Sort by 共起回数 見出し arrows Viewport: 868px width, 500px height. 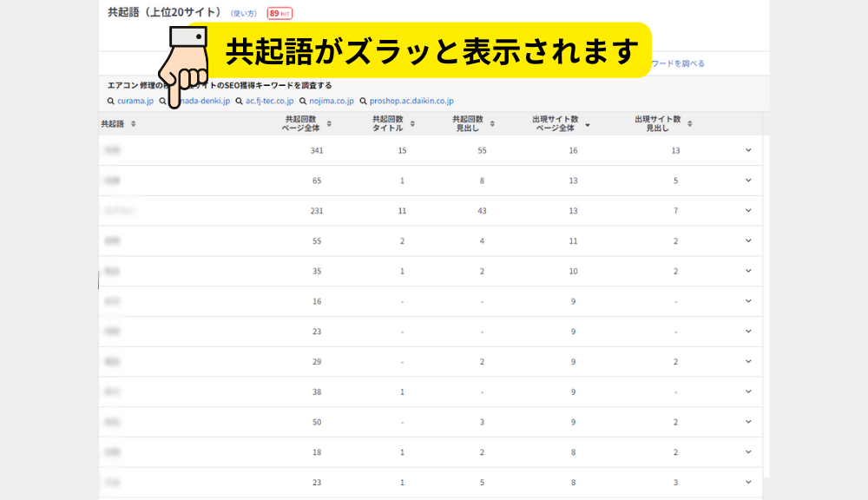[x=492, y=124]
